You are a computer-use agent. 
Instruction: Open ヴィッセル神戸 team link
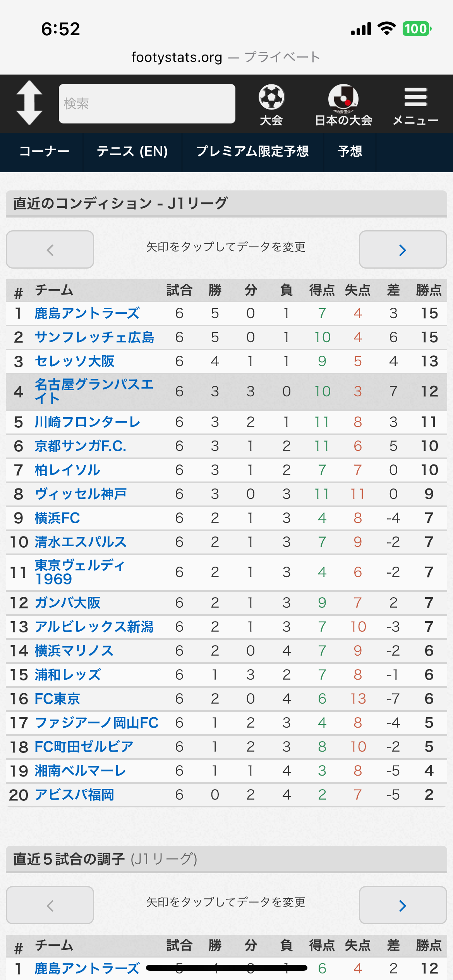81,494
